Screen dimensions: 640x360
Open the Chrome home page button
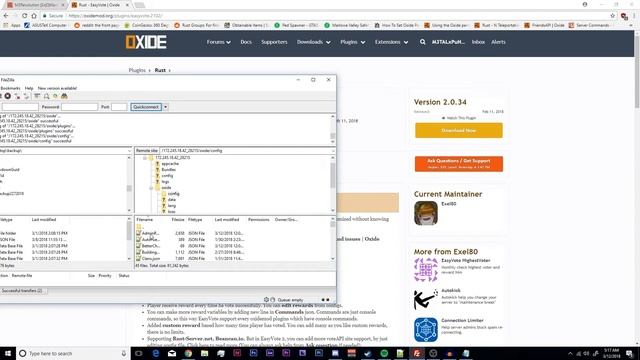[34, 16]
